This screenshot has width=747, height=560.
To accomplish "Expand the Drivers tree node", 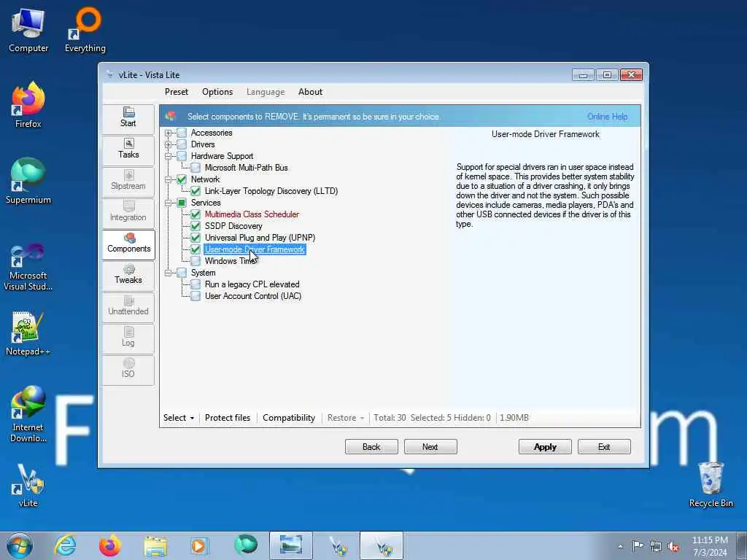I will click(x=169, y=144).
